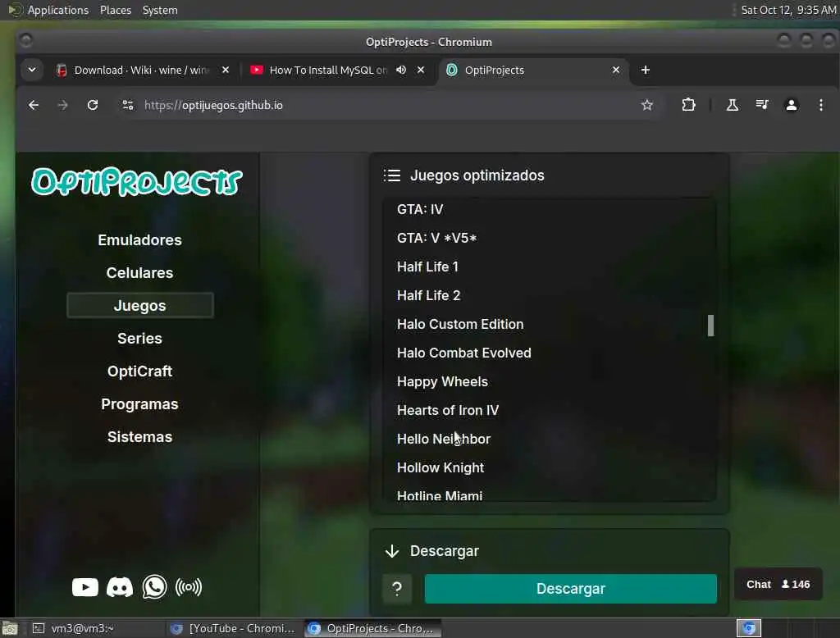Focus OptiProjects Chromium taskbar button
Viewport: 840px width, 638px height.
click(x=373, y=628)
